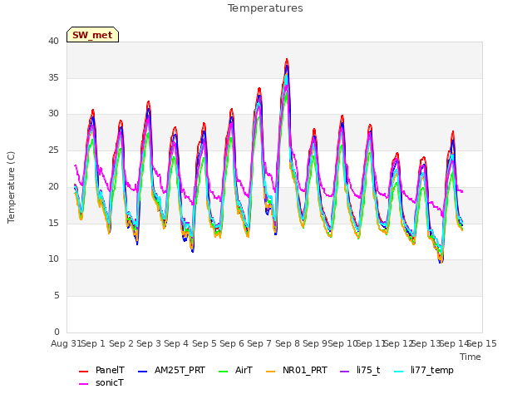Click the Temperature (C) axis title

(x=11, y=187)
